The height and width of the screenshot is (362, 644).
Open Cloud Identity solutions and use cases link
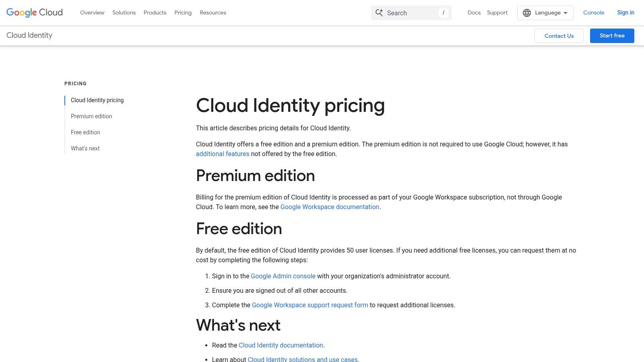303,359
